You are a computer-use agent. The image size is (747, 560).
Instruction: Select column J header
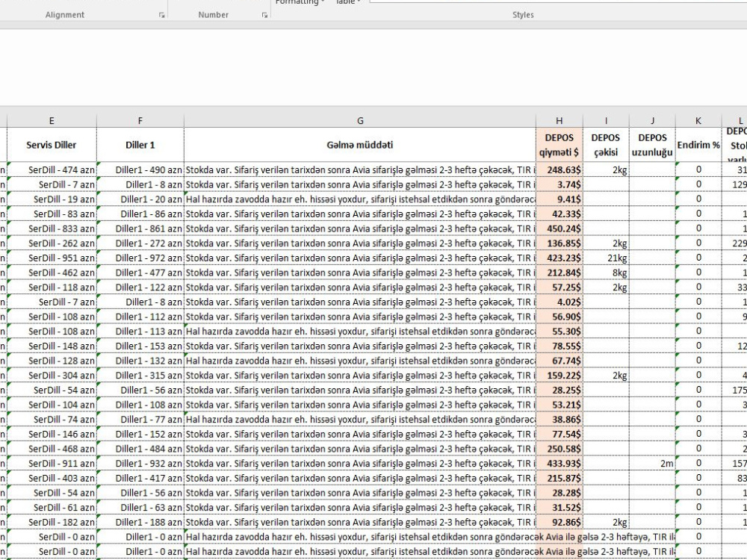pyautogui.click(x=652, y=121)
